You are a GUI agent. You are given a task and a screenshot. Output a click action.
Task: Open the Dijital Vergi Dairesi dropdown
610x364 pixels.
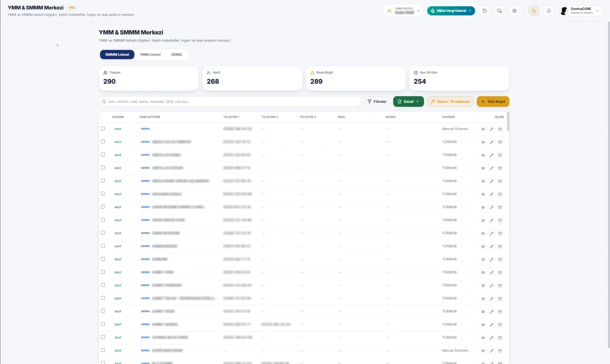[451, 10]
